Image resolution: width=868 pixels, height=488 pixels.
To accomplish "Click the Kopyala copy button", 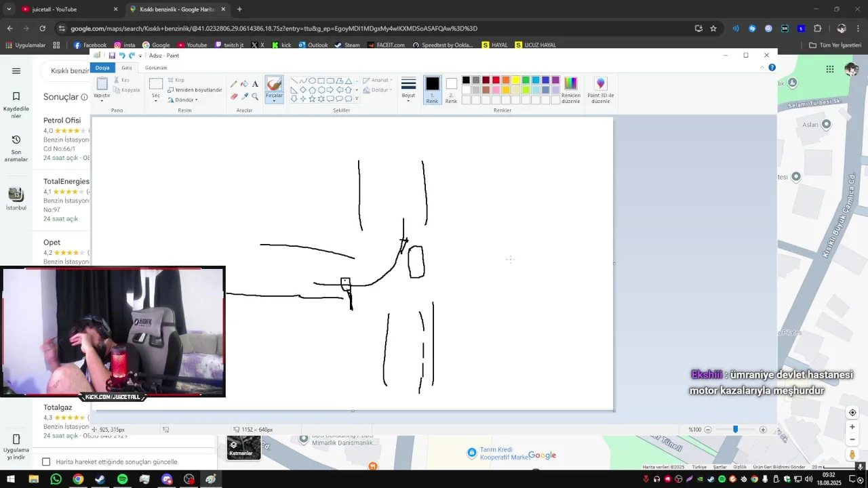I will [x=126, y=89].
